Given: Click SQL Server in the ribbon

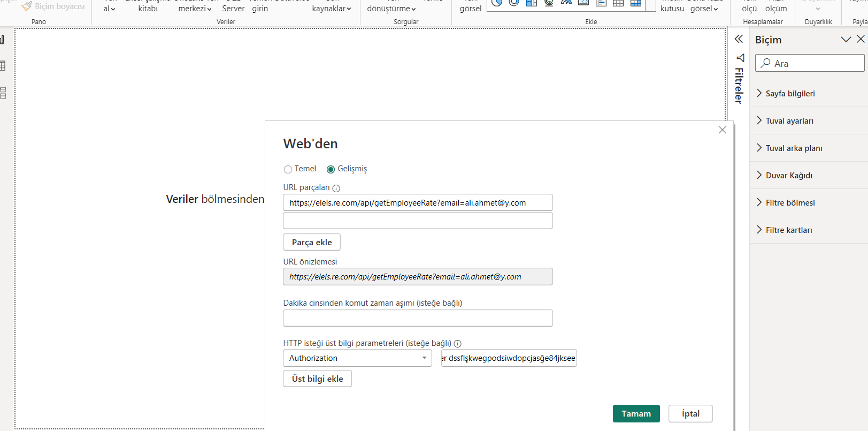Looking at the screenshot, I should pos(233,6).
